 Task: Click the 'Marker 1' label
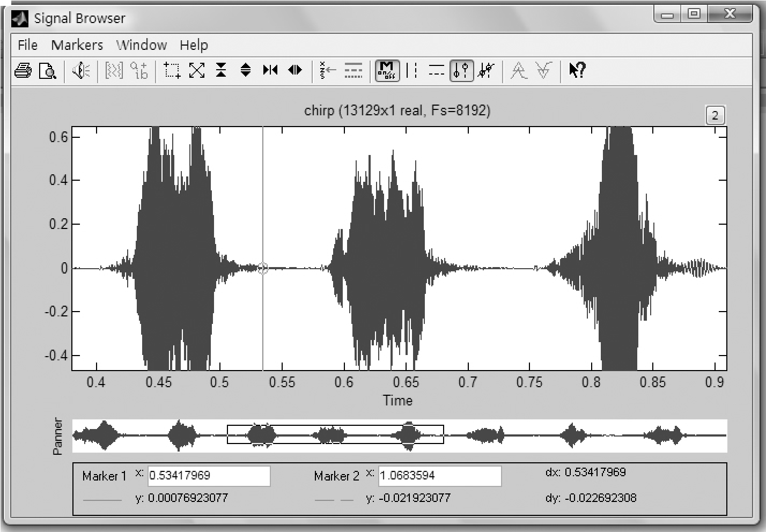coord(104,476)
